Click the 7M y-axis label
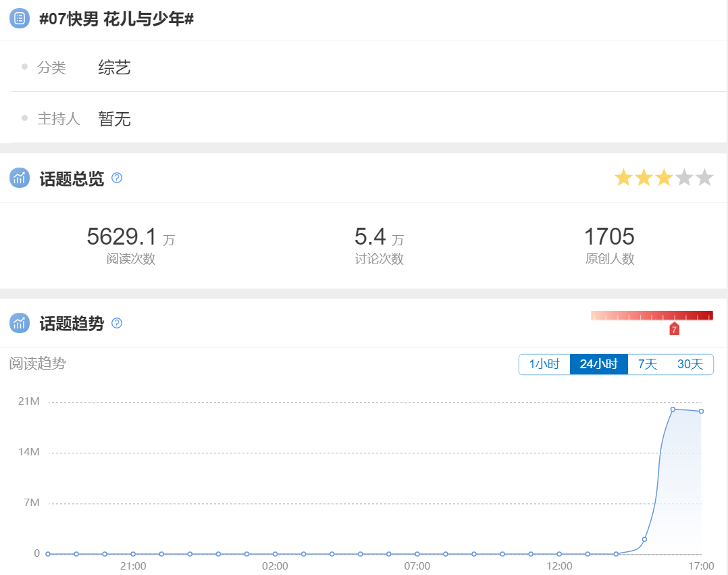The width and height of the screenshot is (728, 575). pyautogui.click(x=32, y=503)
